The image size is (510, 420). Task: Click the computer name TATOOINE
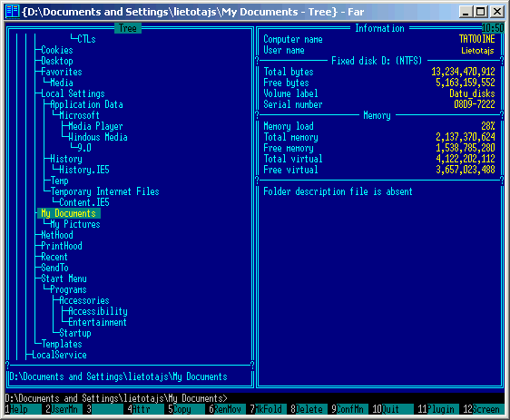tap(476, 39)
